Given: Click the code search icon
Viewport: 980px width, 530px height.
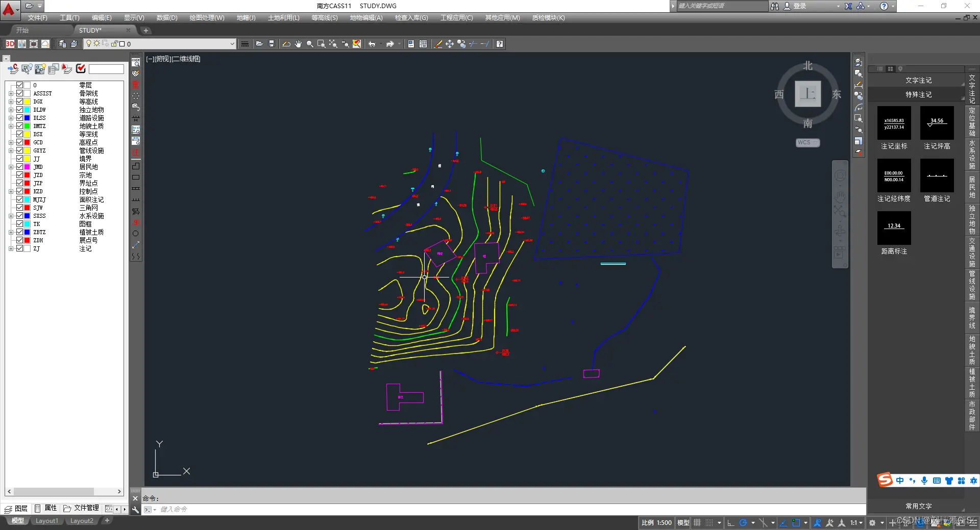Looking at the screenshot, I should (136, 63).
